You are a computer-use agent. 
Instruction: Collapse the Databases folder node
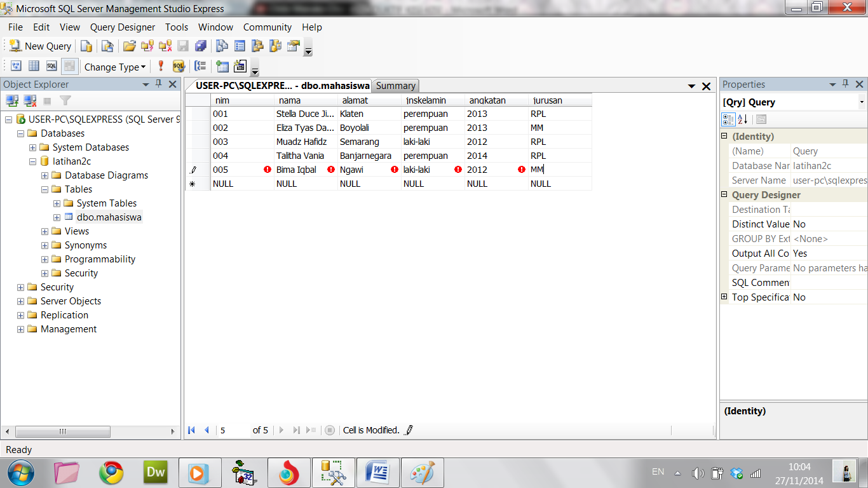20,133
